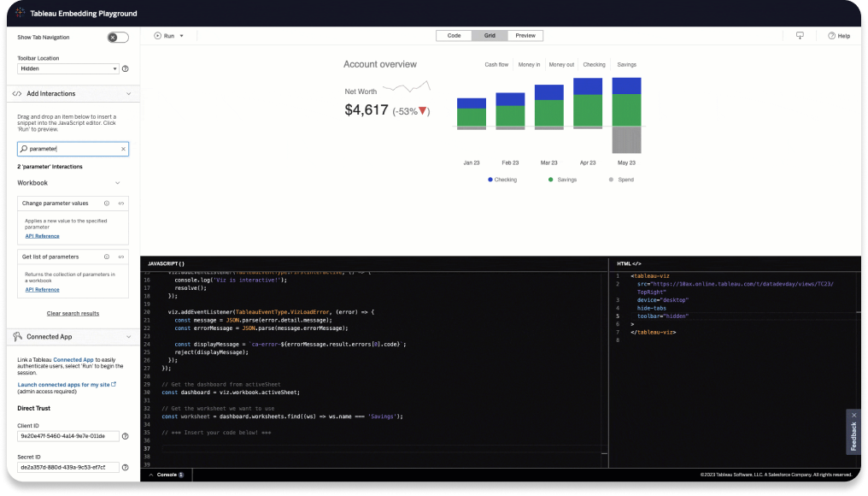Open the Toolbar Location dropdown

pos(67,68)
